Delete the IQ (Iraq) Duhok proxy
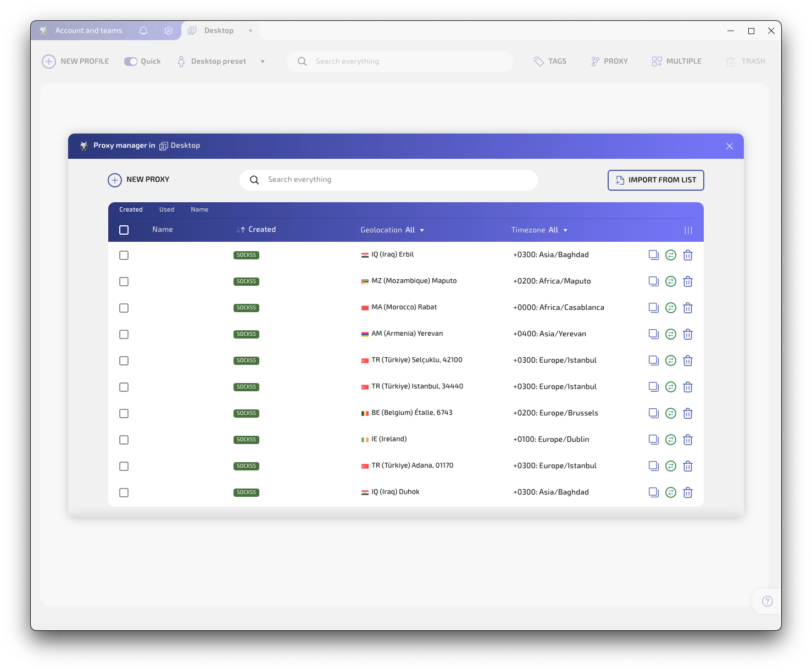812x671 pixels. [x=688, y=492]
